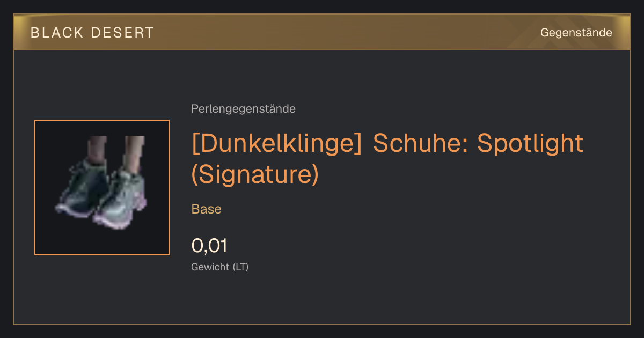Screen dimensions: 644x338
Task: Open the Gegenstände header link
Action: click(576, 33)
